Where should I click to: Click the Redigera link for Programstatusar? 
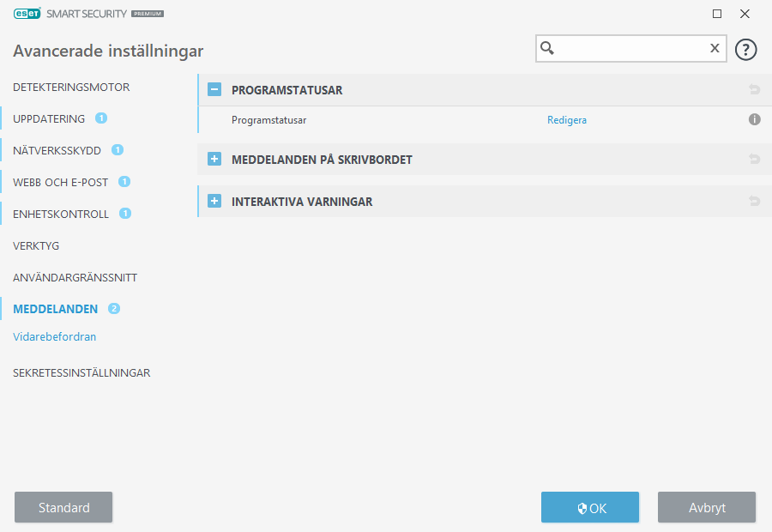tap(567, 120)
